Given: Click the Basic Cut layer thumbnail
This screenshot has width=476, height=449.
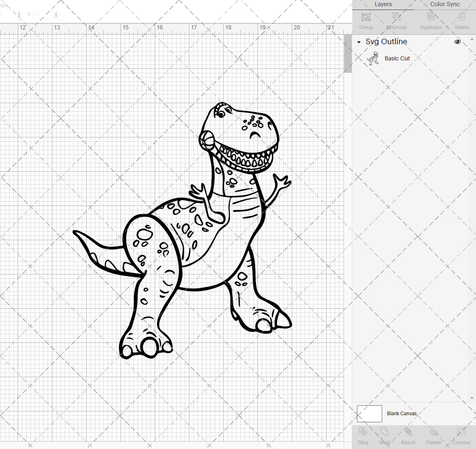Looking at the screenshot, I should pyautogui.click(x=373, y=58).
